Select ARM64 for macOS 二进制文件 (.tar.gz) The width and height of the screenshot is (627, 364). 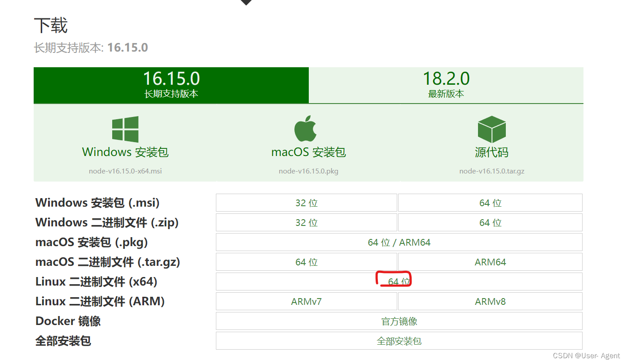(490, 262)
